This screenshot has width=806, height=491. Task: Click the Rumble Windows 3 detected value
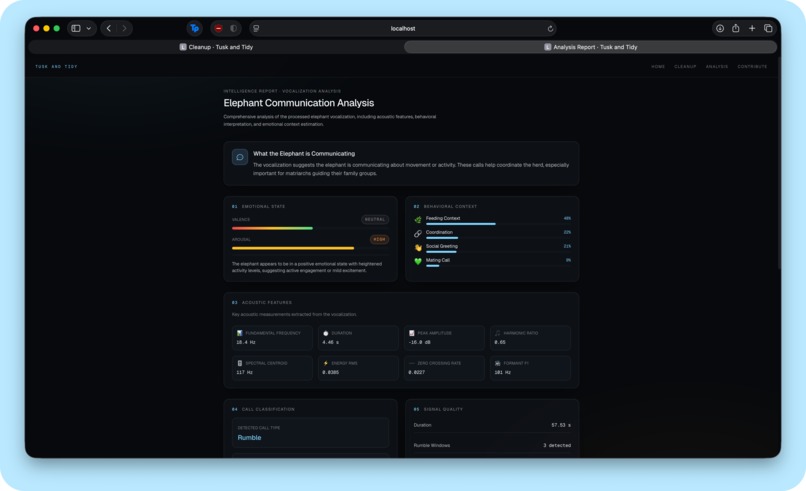[x=557, y=445]
